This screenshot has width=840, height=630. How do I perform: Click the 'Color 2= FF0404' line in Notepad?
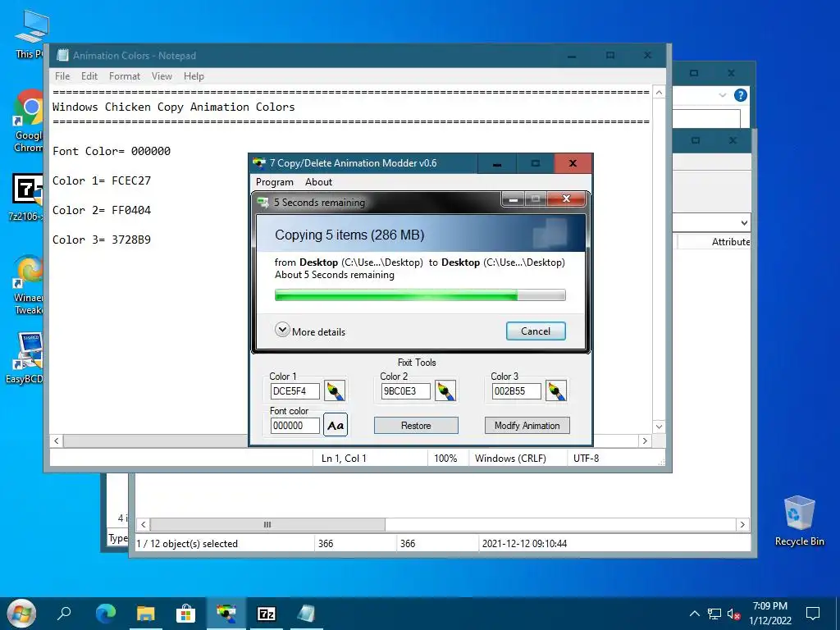tap(102, 210)
